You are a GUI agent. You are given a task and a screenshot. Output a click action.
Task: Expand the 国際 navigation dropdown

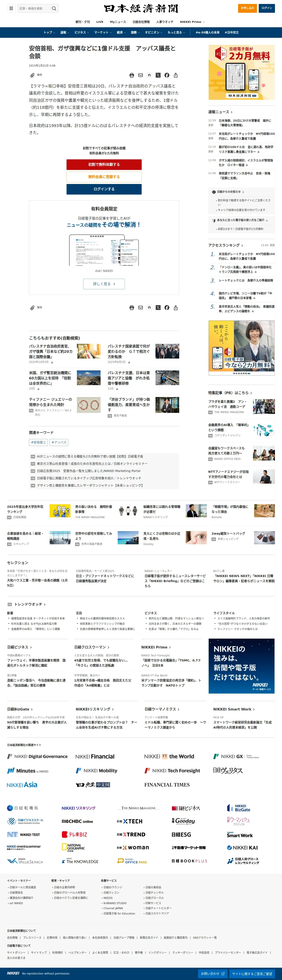(135, 32)
